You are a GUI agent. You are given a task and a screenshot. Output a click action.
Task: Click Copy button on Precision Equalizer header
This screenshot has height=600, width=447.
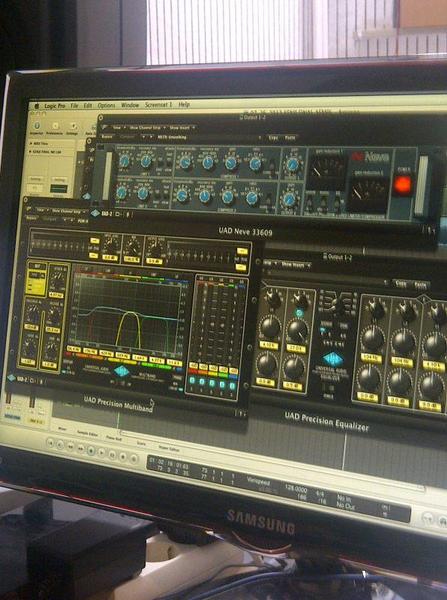click(400, 284)
